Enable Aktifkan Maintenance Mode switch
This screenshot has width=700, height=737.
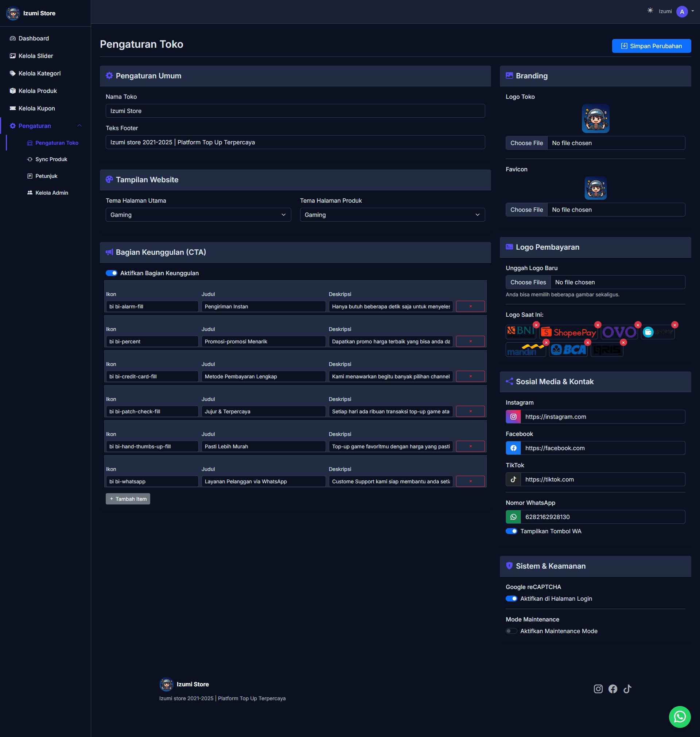(511, 631)
